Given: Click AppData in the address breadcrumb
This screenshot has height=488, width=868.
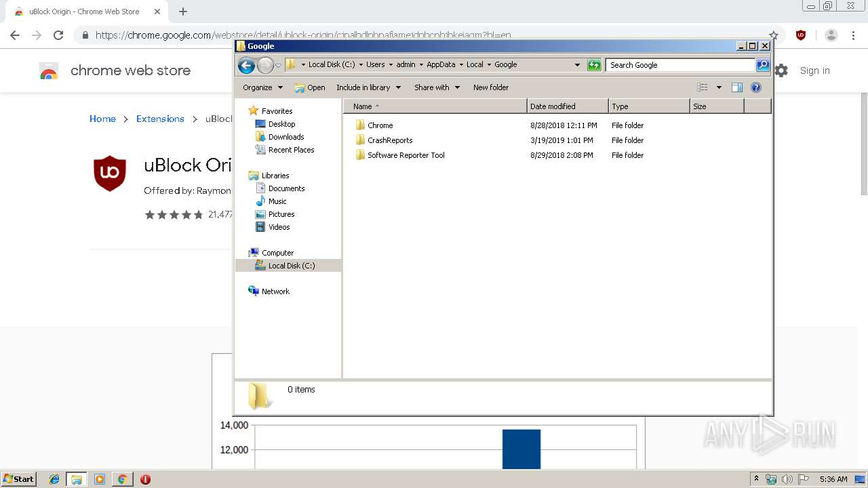Looking at the screenshot, I should click(x=441, y=65).
